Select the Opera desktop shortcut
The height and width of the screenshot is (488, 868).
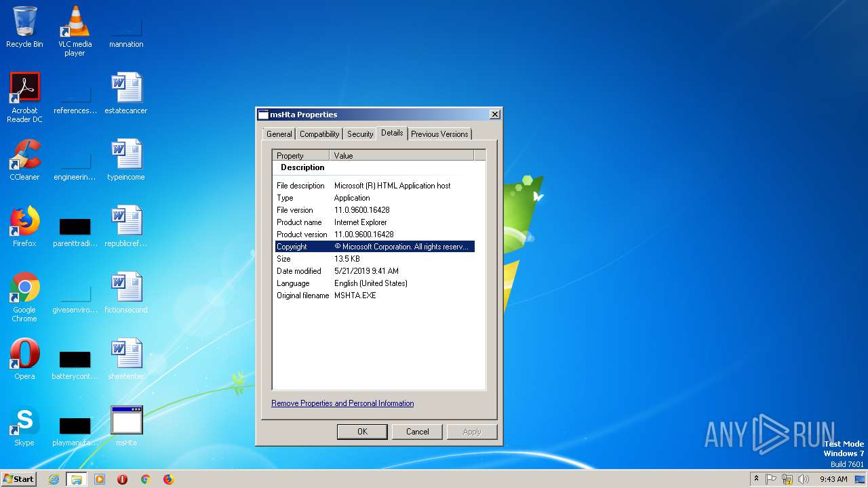click(x=24, y=359)
